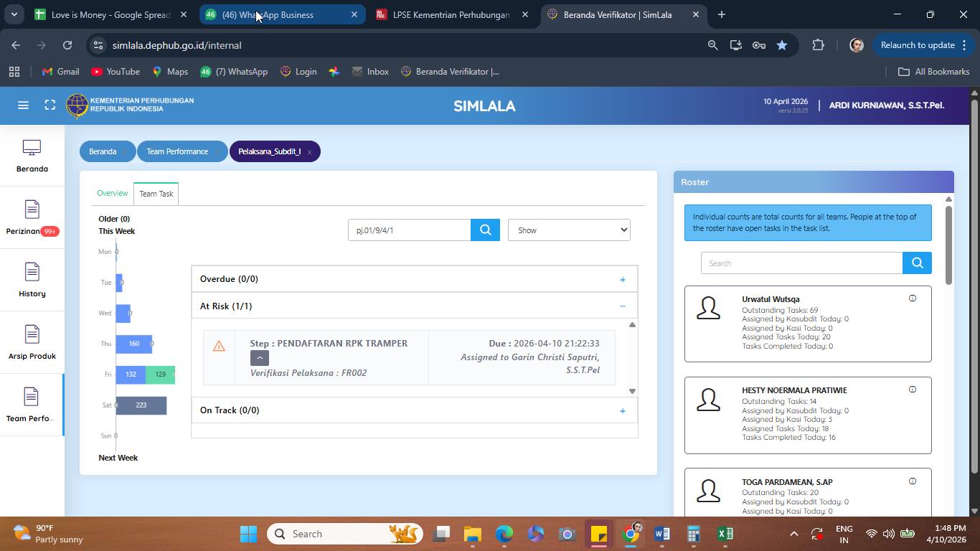The height and width of the screenshot is (551, 980).
Task: Open Gmail bookmark
Action: coord(61,72)
